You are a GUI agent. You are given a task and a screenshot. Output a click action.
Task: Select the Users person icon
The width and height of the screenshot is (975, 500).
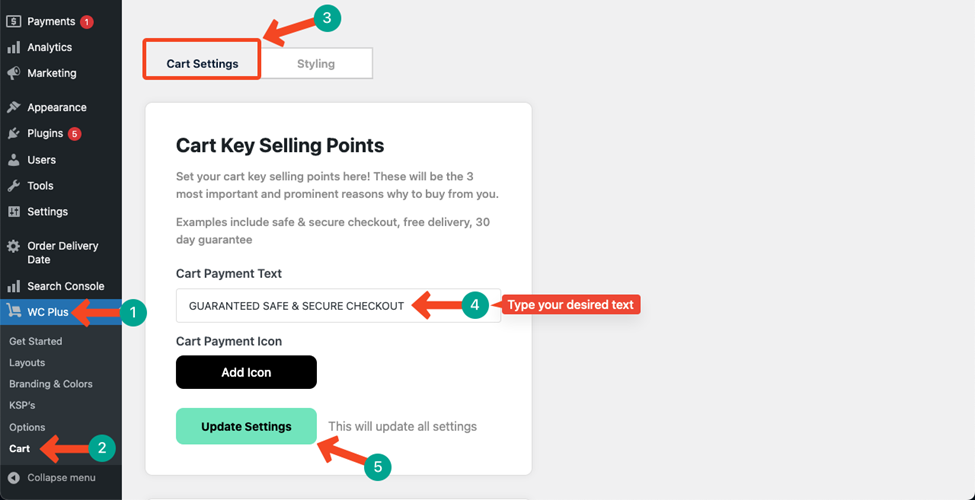point(14,160)
